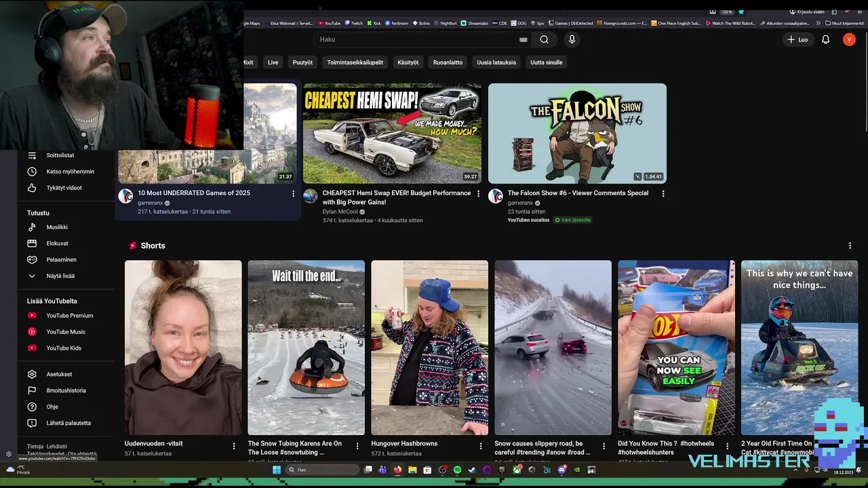The image size is (868, 488).
Task: Open Tykätyt videot from sidebar
Action: coord(66,188)
